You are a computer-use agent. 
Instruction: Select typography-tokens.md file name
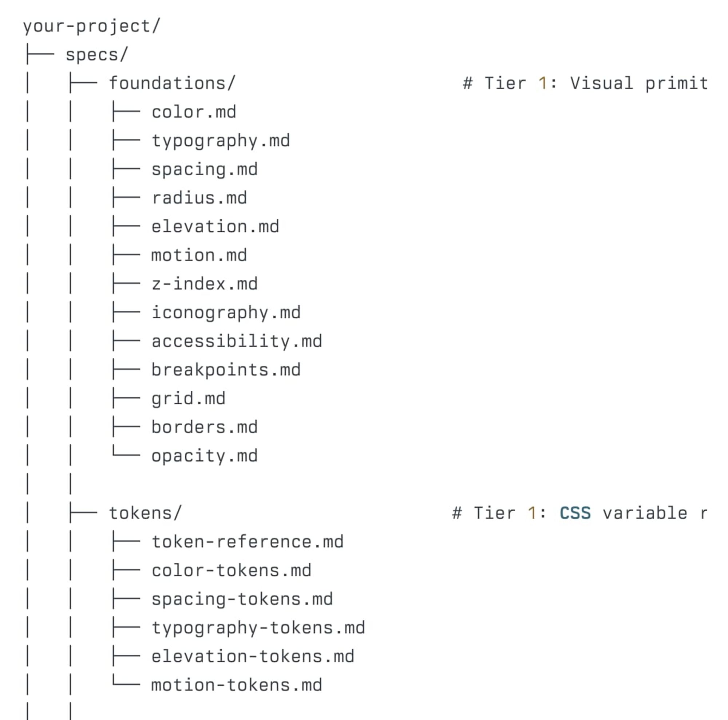(x=258, y=628)
